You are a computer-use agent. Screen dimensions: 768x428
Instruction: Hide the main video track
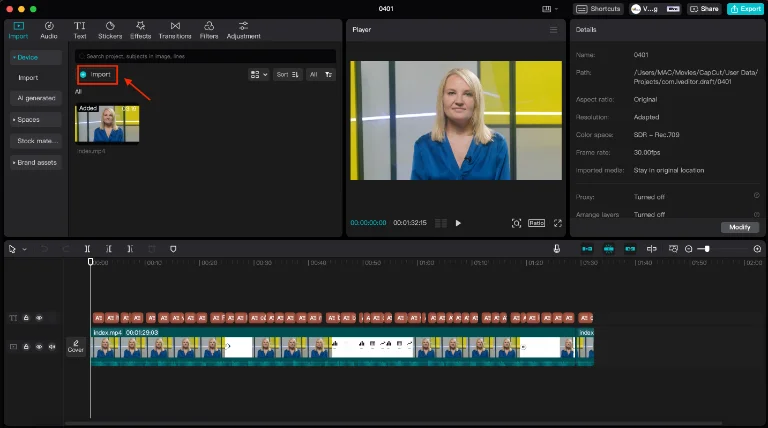pos(39,347)
